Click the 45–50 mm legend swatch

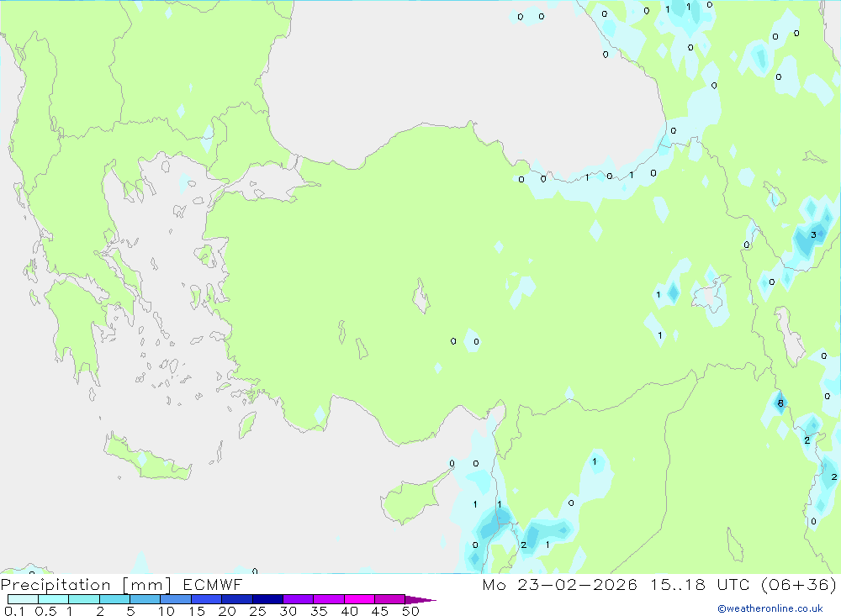[389, 599]
